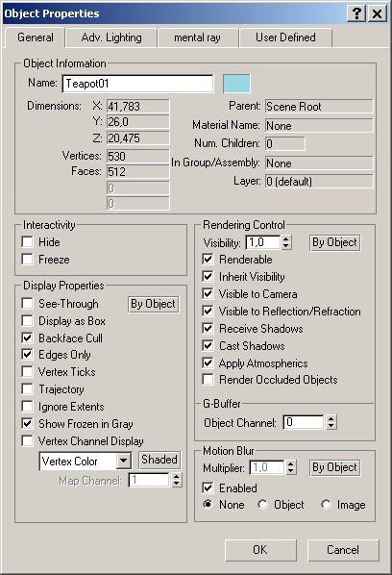The height and width of the screenshot is (575, 392).
Task: Click the Visibility spinner up arrow
Action: point(286,239)
